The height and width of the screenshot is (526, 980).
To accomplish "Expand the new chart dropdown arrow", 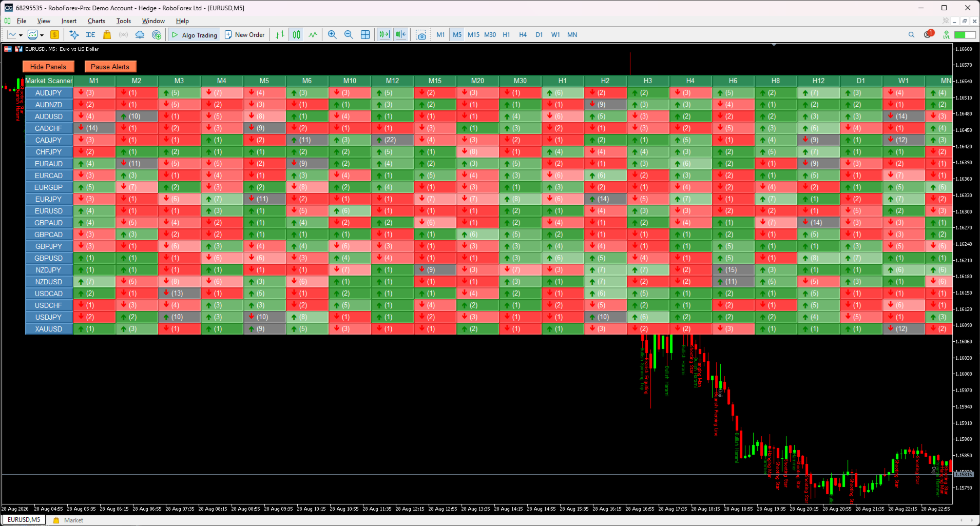I will click(x=21, y=35).
